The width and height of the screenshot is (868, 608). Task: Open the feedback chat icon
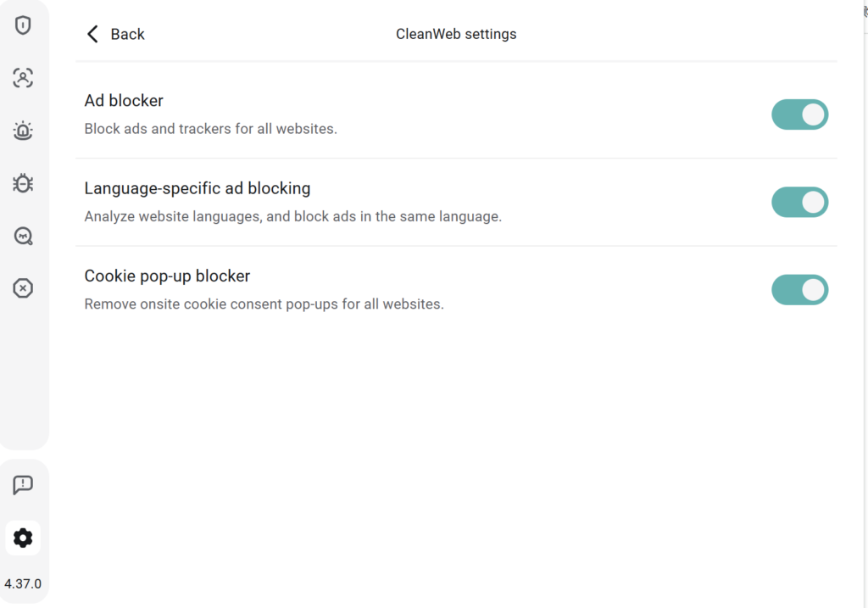coord(24,484)
